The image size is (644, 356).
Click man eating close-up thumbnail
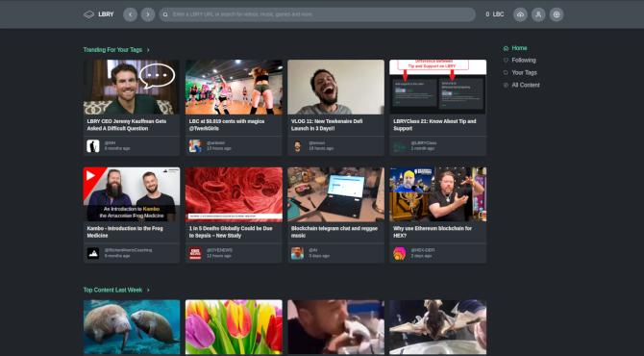pos(335,327)
